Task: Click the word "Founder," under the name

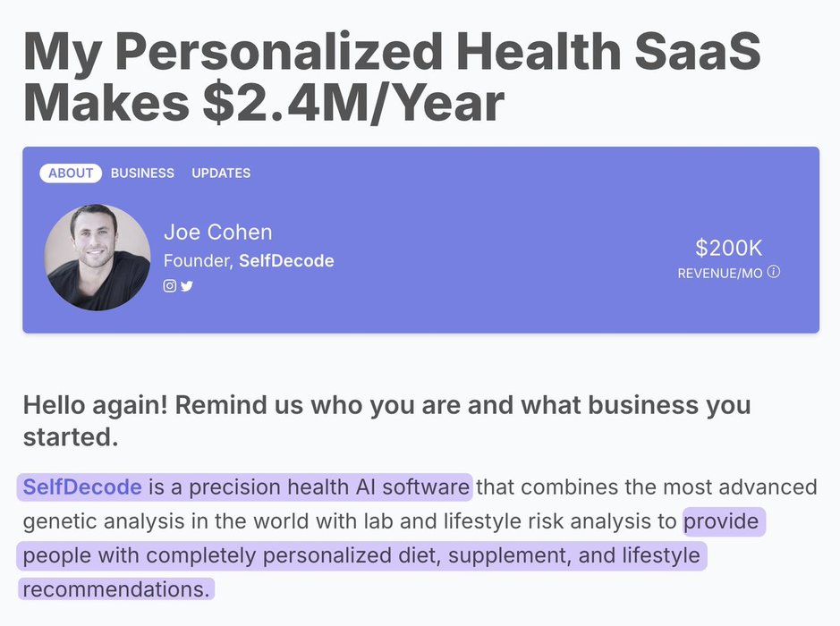Action: pos(198,261)
